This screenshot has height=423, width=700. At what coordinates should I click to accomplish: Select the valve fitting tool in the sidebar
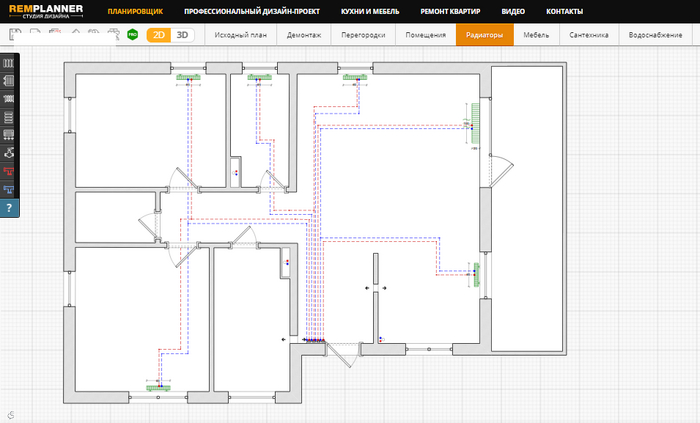click(x=9, y=153)
